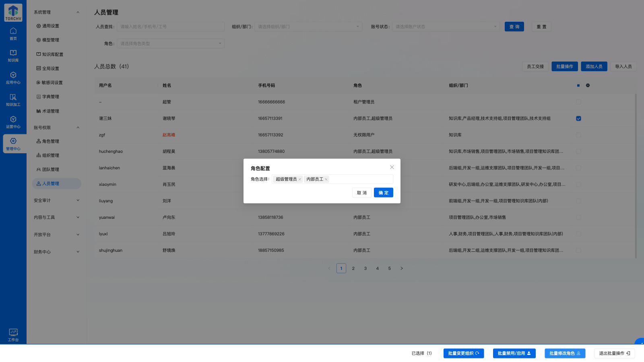The height and width of the screenshot is (362, 644).
Task: Click 批量修改角色 in the bottom bar
Action: 564,353
